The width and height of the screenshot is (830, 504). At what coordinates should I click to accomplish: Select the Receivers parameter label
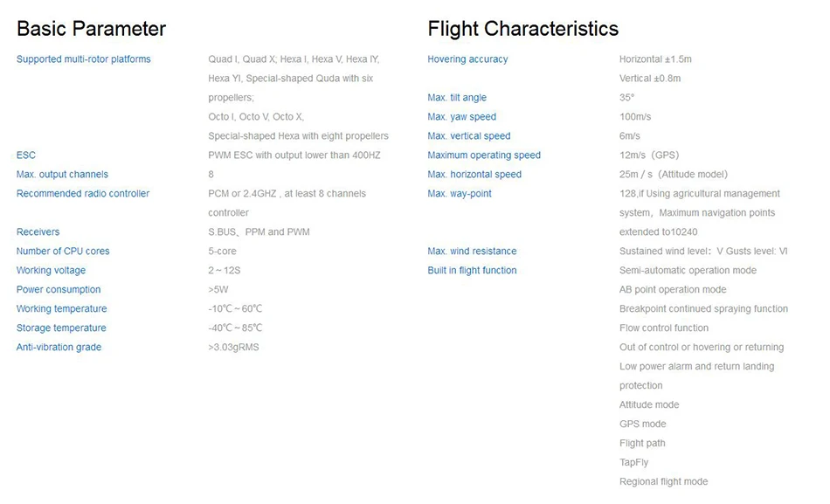(38, 231)
